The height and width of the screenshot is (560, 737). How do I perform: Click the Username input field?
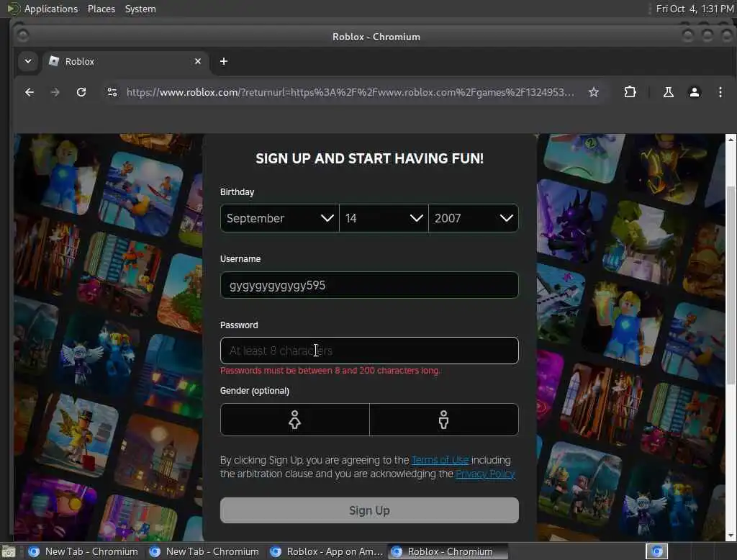click(x=369, y=285)
